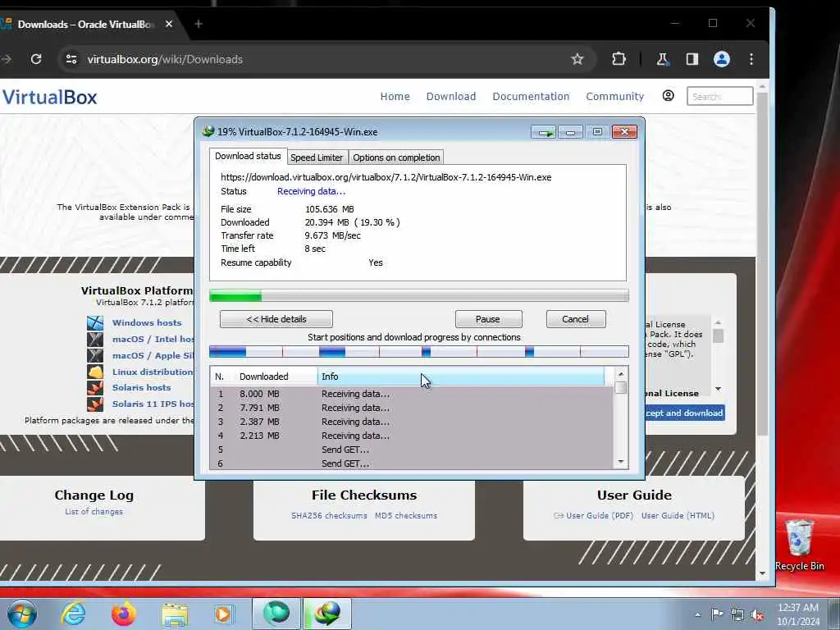
Task: Show hidden tray icons arrow
Action: coord(697,615)
